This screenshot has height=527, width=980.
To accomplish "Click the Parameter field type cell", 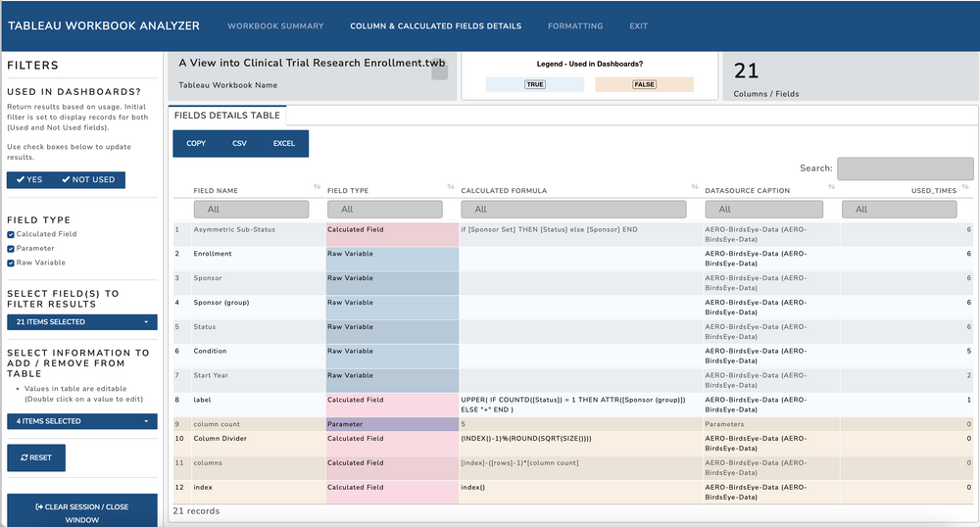I will tap(392, 424).
